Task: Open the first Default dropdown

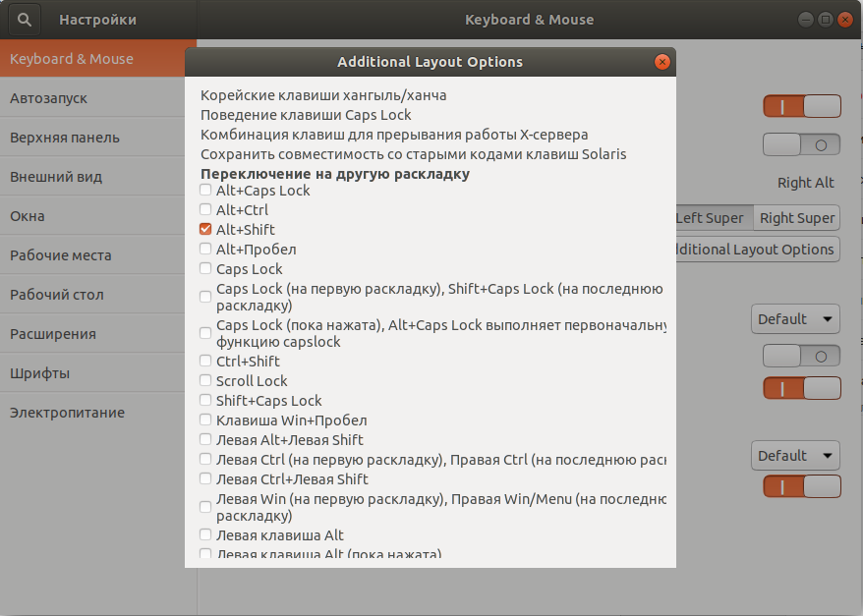Action: click(x=795, y=319)
